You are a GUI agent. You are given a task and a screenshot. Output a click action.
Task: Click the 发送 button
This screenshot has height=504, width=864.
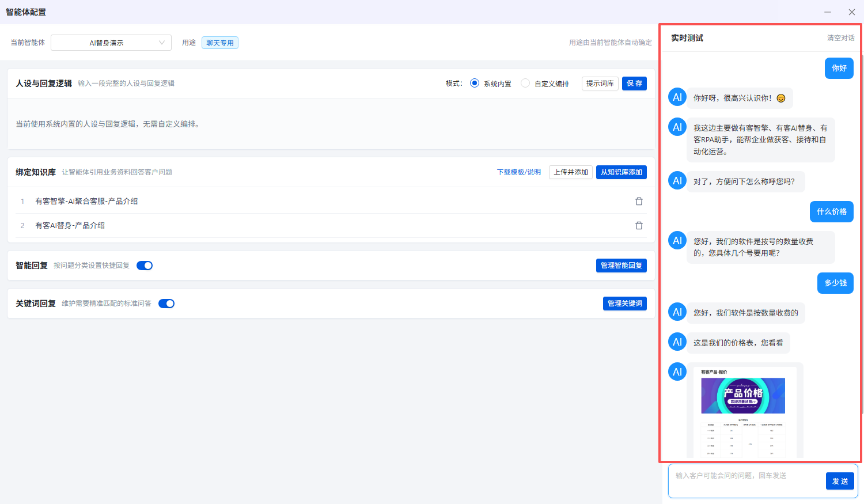click(840, 481)
